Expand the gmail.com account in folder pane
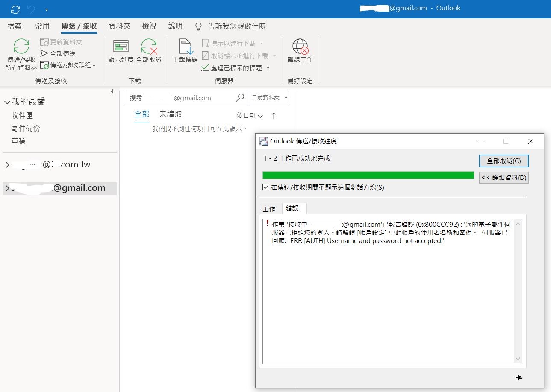 (7, 188)
